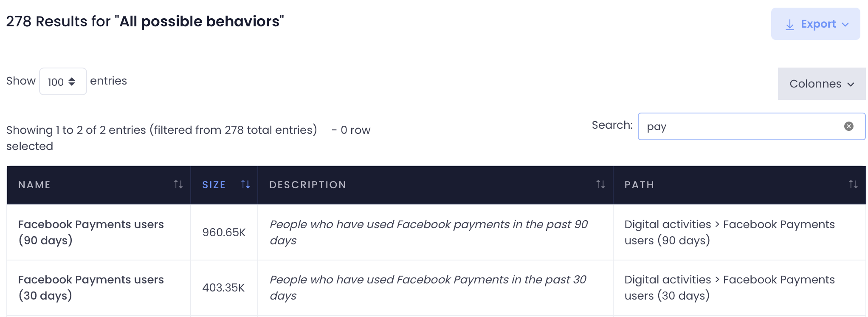This screenshot has width=868, height=317.
Task: Click the Description column sort arrows icon
Action: point(600,184)
